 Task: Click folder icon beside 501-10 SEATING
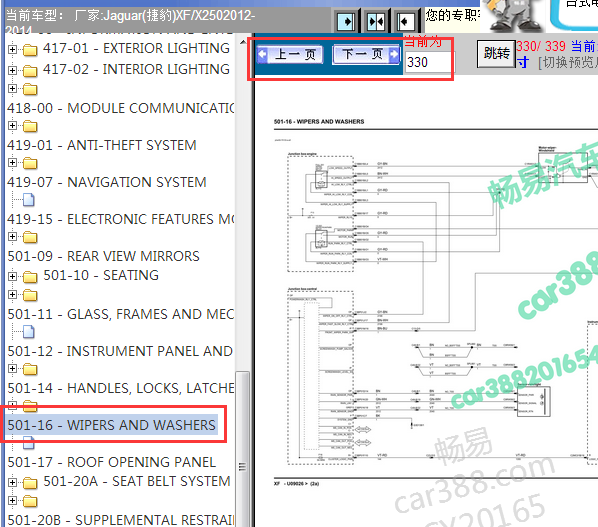(30, 277)
